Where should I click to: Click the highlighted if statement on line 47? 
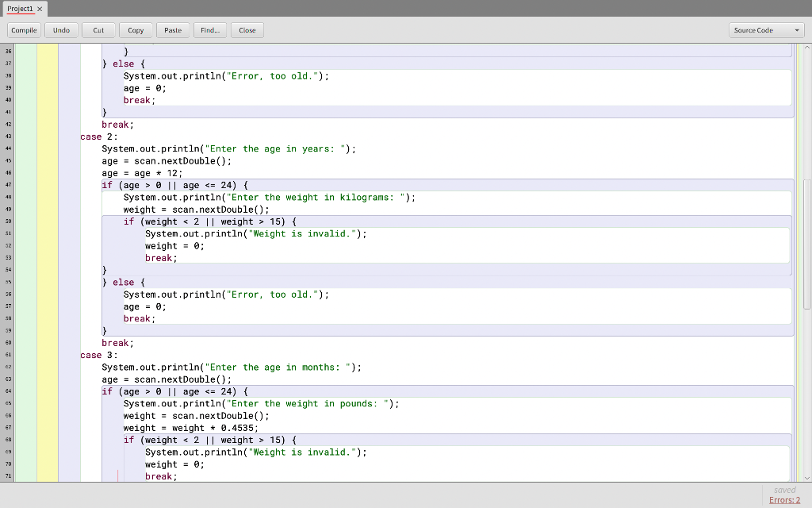pyautogui.click(x=173, y=184)
